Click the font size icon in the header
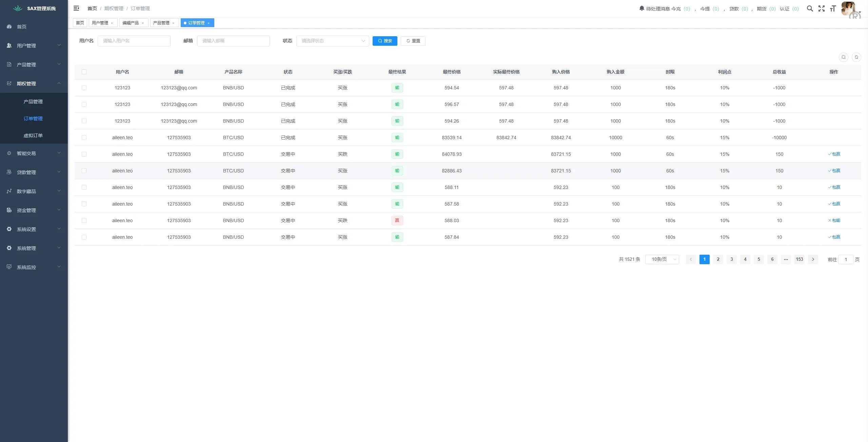 (x=833, y=8)
